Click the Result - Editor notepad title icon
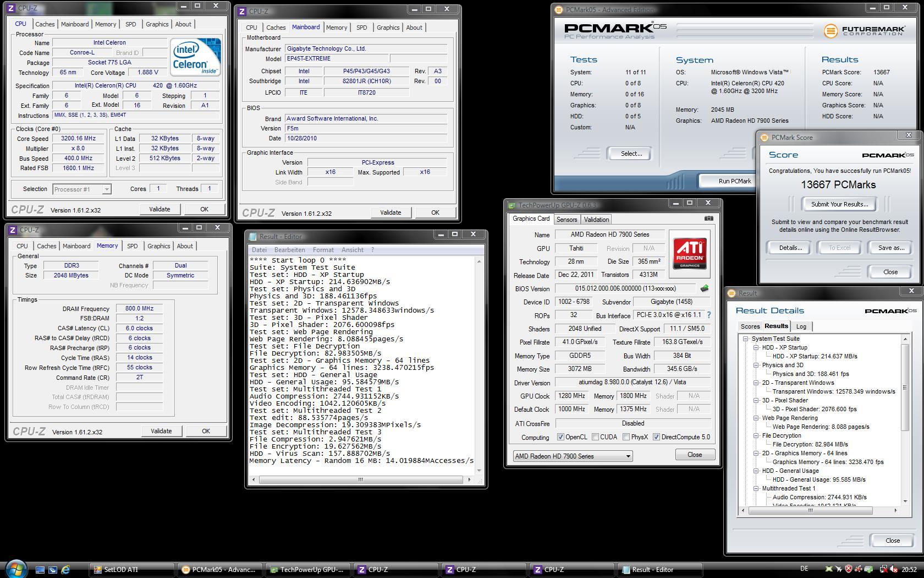The image size is (924, 578). coord(253,236)
